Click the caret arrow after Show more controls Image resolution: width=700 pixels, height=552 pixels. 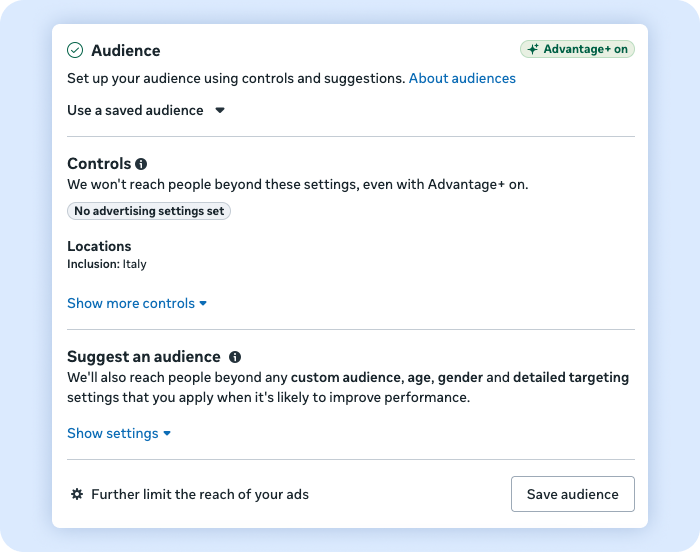coord(203,304)
